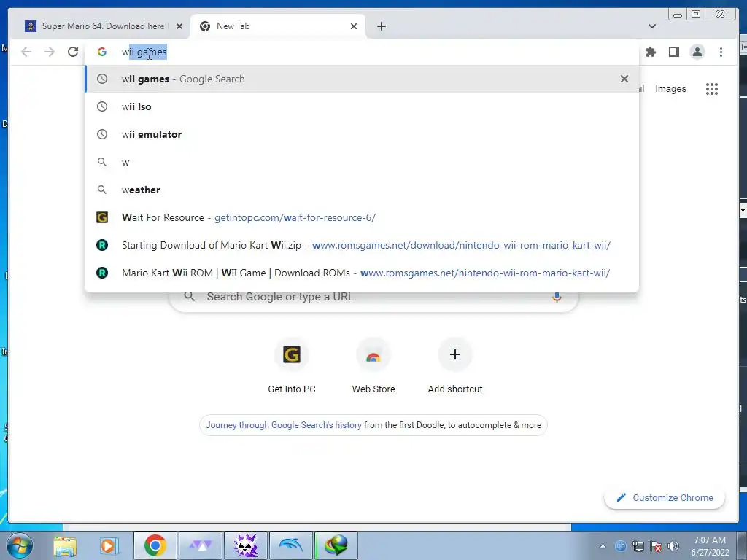
Task: Go back using the back arrow
Action: point(26,52)
